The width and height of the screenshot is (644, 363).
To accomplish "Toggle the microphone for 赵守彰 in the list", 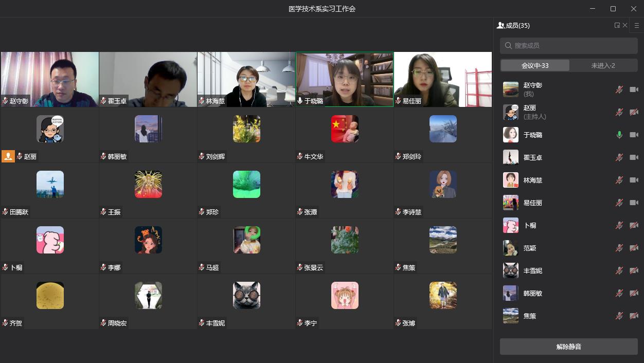I will [x=619, y=89].
